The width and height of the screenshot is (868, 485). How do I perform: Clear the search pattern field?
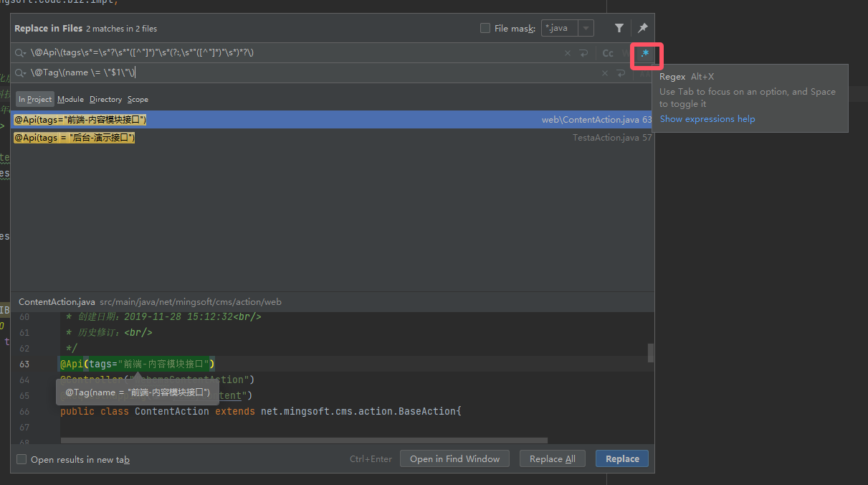pos(568,53)
